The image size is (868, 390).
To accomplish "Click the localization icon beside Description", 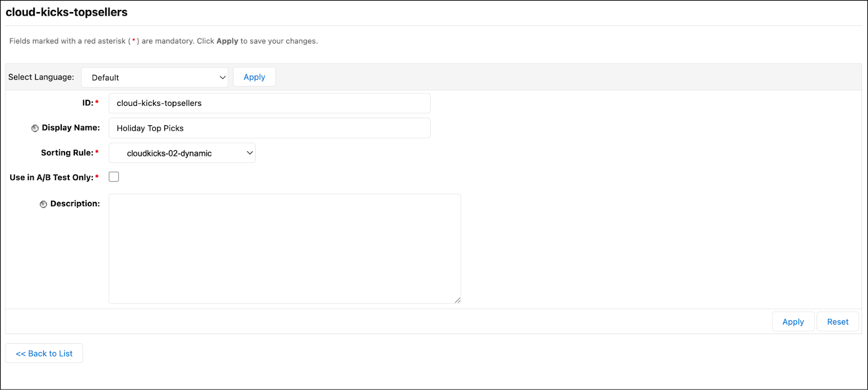I will coord(43,204).
